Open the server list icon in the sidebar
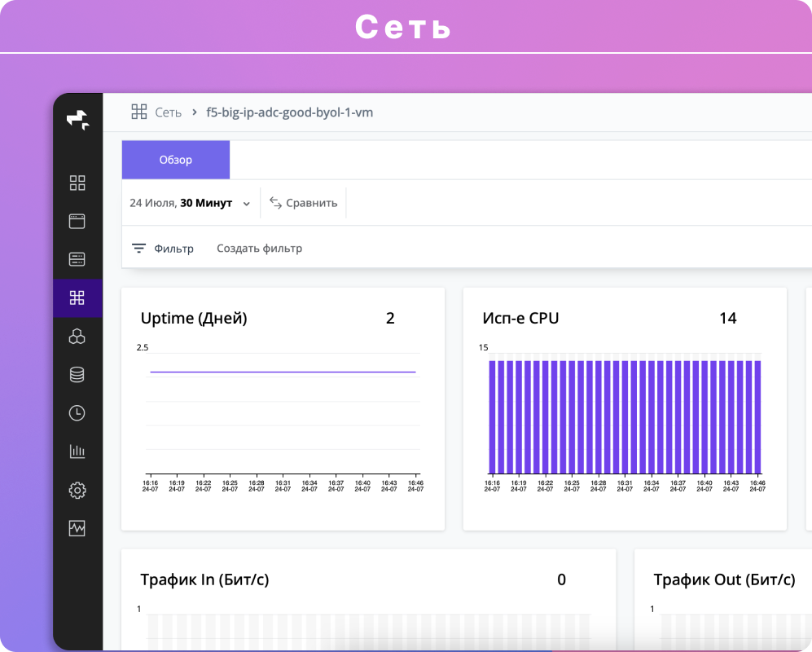The height and width of the screenshot is (652, 812). pos(77,259)
